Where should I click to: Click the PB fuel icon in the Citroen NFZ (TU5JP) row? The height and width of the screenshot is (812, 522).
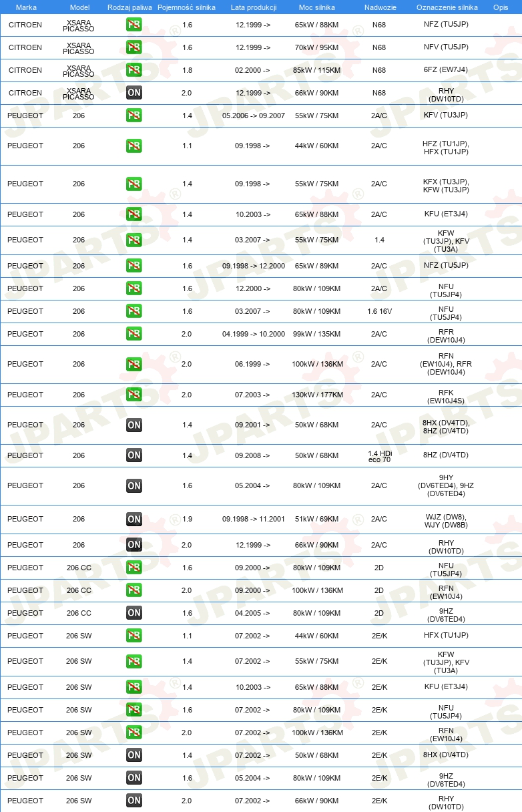[x=134, y=25]
